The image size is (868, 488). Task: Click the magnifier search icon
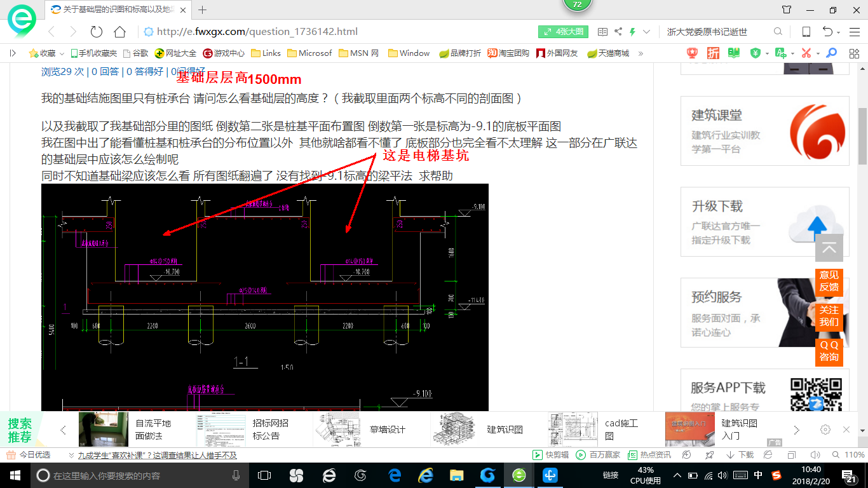click(x=778, y=32)
